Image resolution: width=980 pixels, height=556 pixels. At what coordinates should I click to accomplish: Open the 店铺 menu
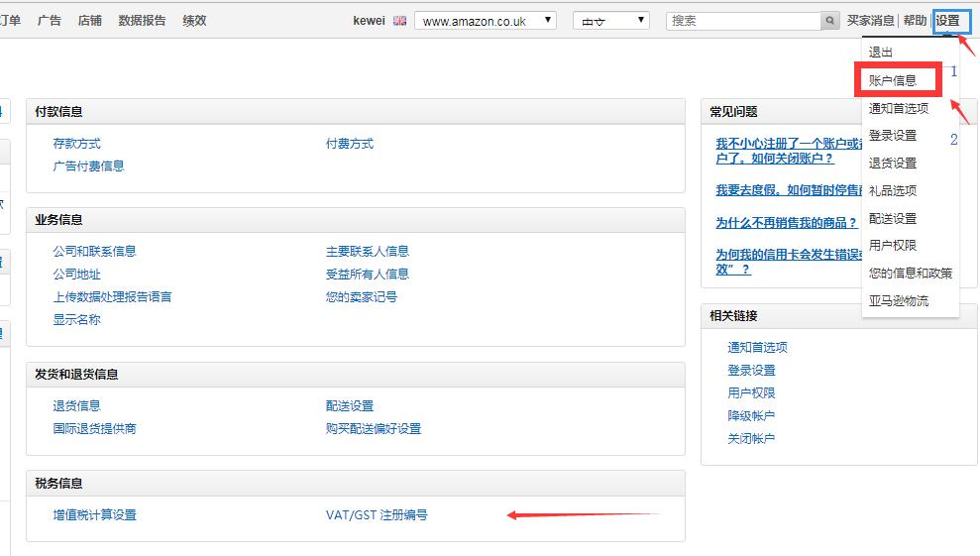[90, 21]
